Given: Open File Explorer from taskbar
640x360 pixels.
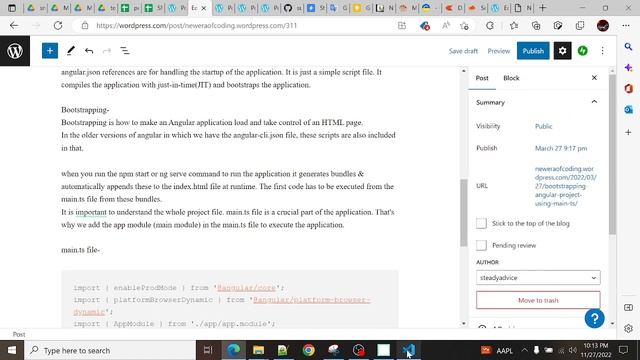Looking at the screenshot, I should point(258,350).
